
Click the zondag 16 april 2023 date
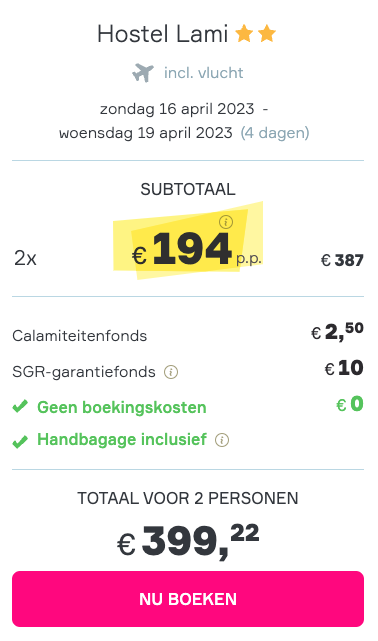[x=177, y=109]
